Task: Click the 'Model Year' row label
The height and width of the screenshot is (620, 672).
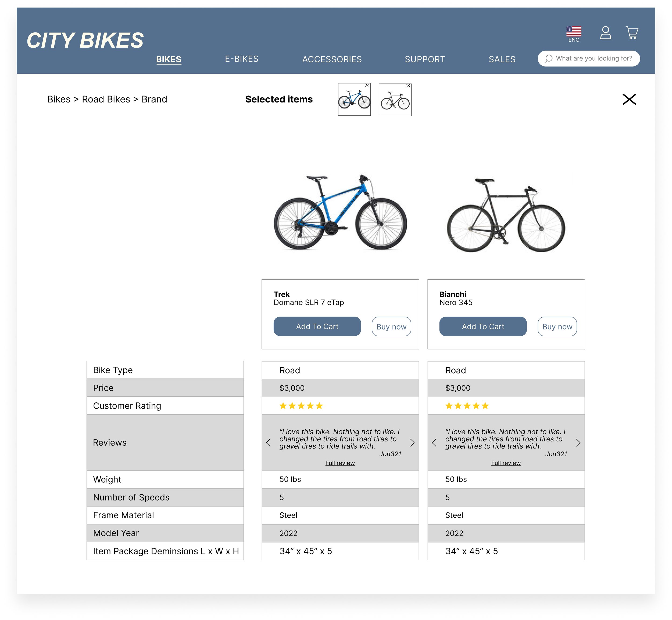Action: (x=116, y=533)
